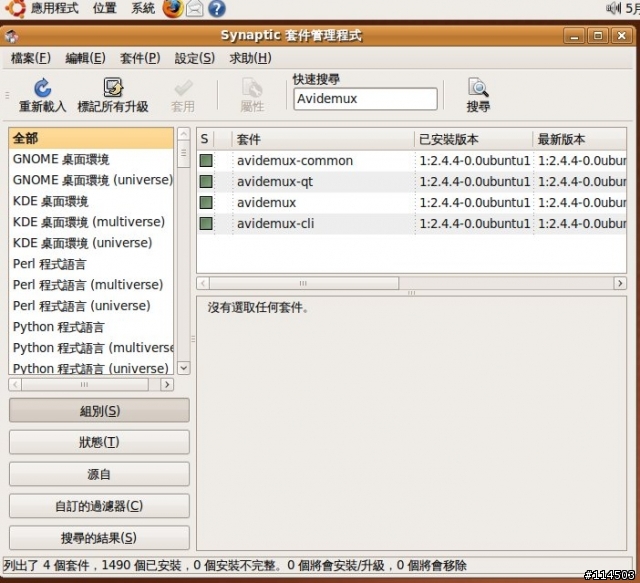Image resolution: width=640 pixels, height=583 pixels.
Task: Open the 求助(H) menu
Action: coord(250,58)
